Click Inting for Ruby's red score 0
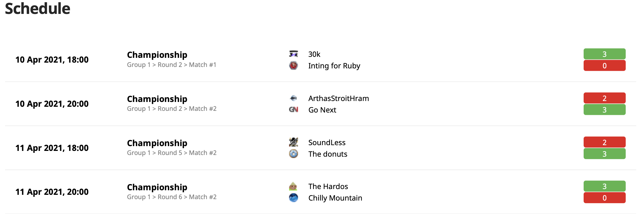Screen dimensions: 644x214 coord(604,65)
